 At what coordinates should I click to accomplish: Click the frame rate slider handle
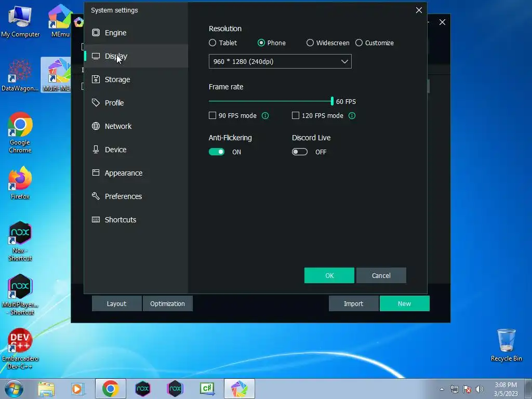pos(332,101)
